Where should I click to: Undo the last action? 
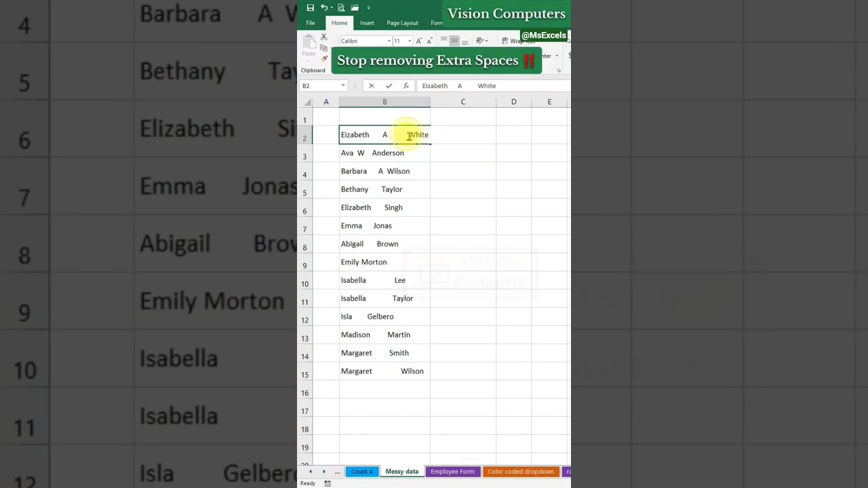[324, 7]
